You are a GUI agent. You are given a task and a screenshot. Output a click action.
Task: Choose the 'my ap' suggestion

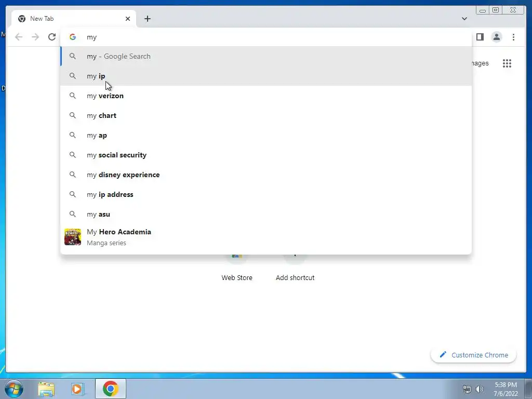click(266, 135)
